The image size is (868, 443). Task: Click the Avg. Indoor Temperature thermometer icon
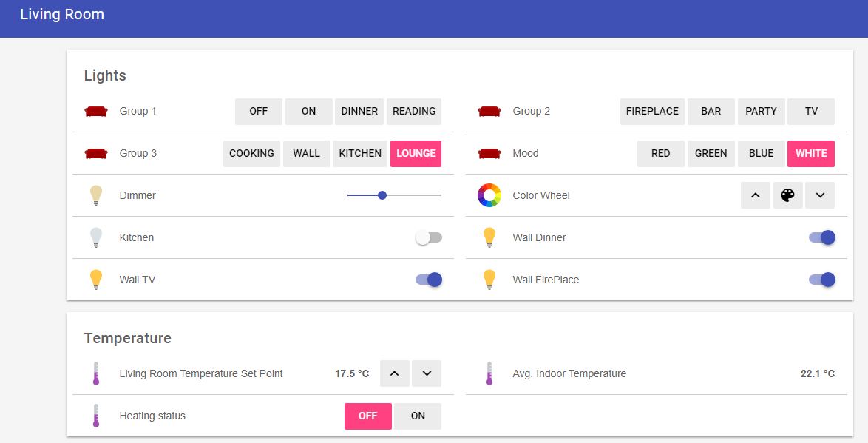(x=489, y=373)
